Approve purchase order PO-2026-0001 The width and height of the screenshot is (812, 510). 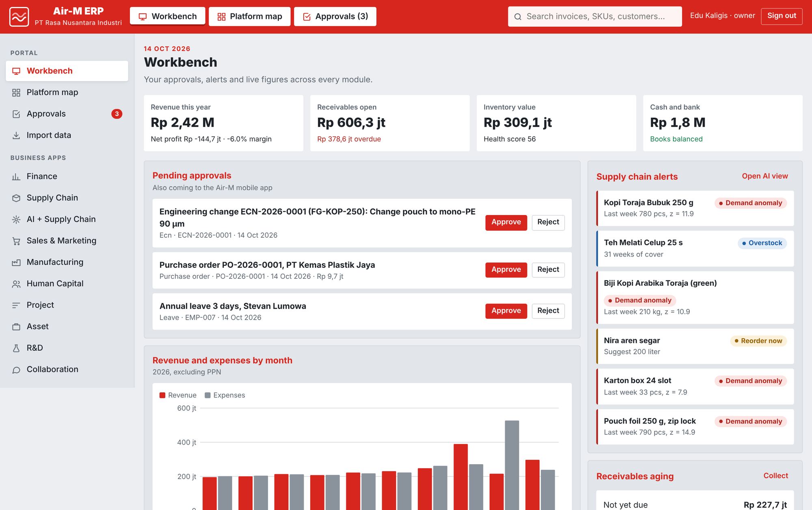(x=506, y=270)
